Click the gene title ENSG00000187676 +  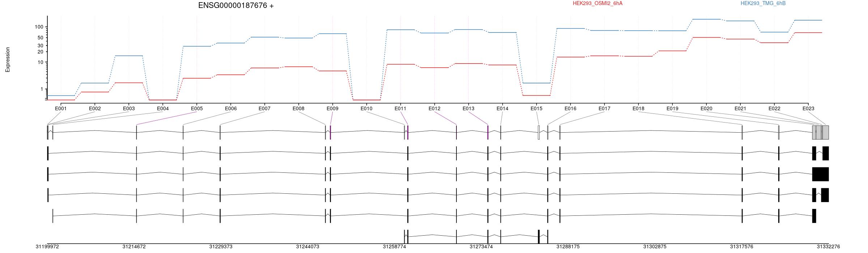tap(236, 5)
